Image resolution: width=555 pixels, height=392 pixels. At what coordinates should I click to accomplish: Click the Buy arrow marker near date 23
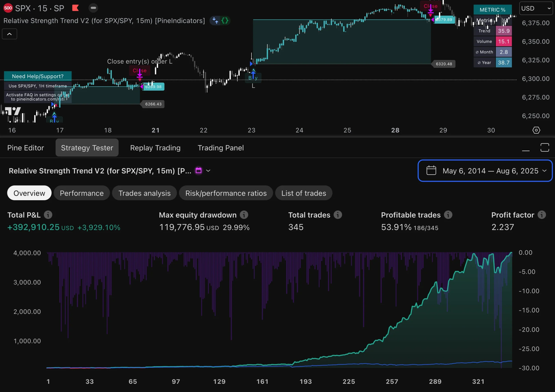coord(253,76)
